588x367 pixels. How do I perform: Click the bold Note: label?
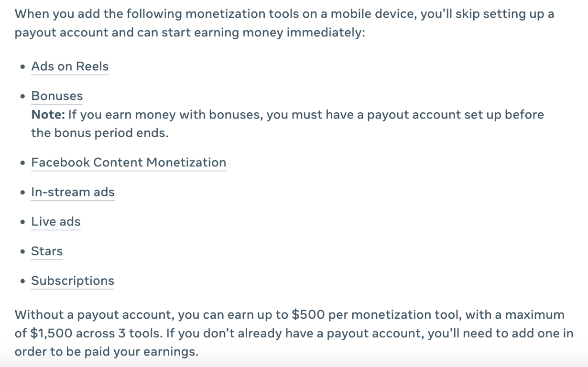(x=48, y=115)
